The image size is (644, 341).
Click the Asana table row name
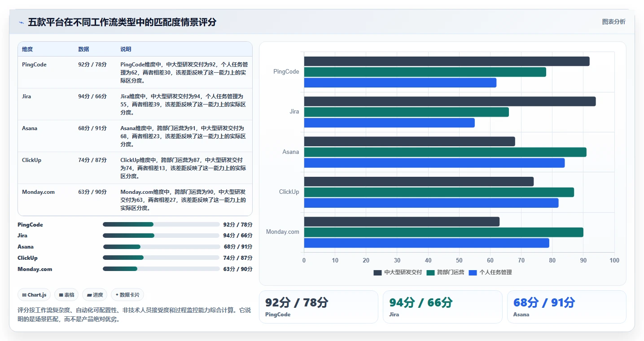pyautogui.click(x=30, y=128)
